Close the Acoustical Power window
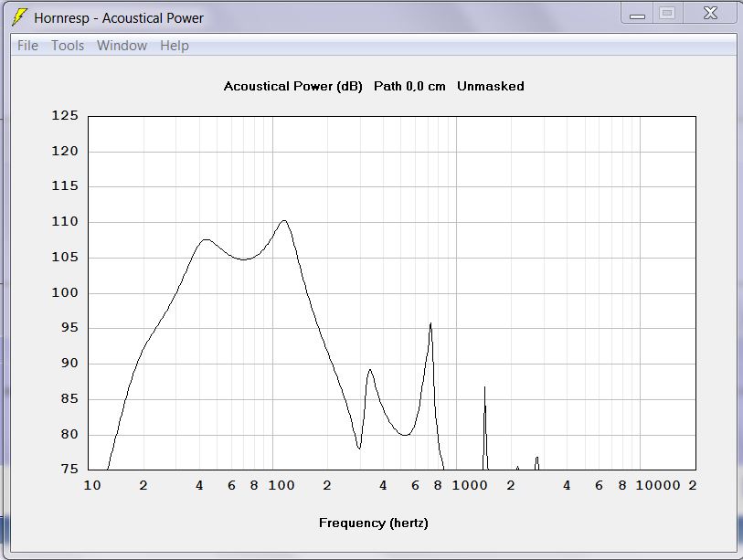Viewport: 743px width, 560px height. 710,14
